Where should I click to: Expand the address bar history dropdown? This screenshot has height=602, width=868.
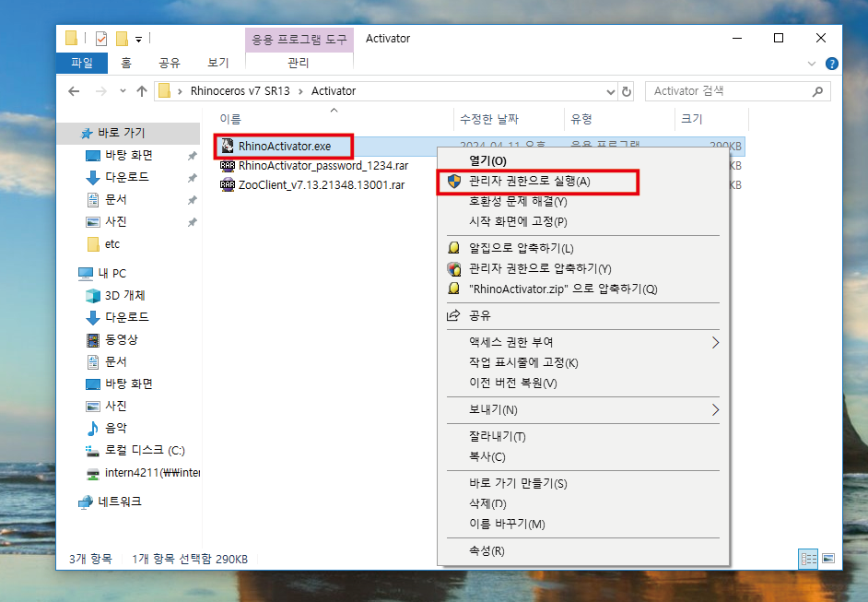pyautogui.click(x=611, y=91)
